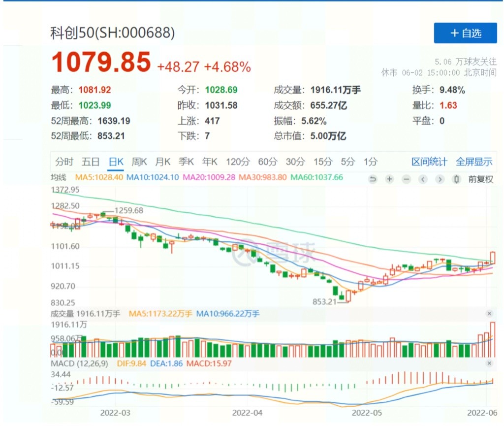This screenshot has height=426, width=504.
Task: Select the 月K monthly chart tab
Action: 162,162
